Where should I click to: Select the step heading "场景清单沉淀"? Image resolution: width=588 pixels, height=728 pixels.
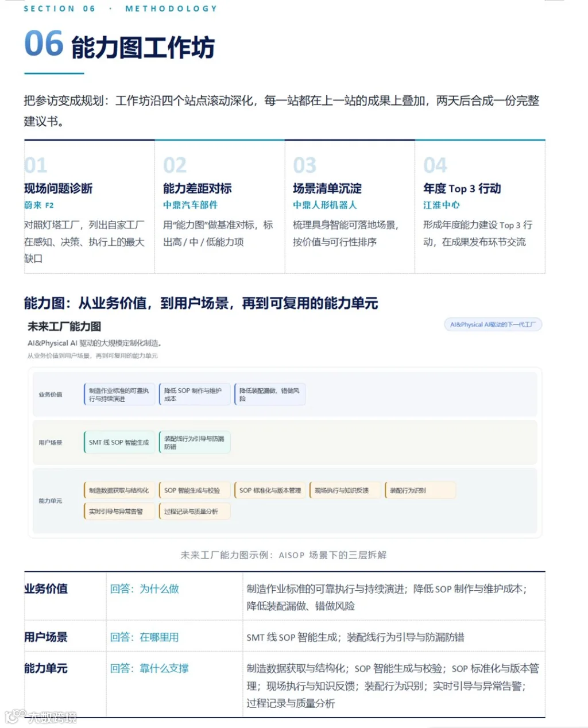327,188
